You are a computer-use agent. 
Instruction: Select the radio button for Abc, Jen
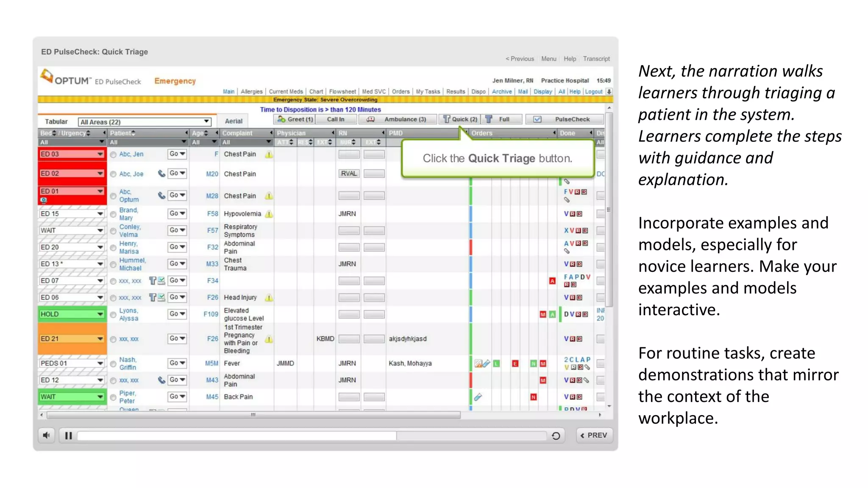pos(113,155)
